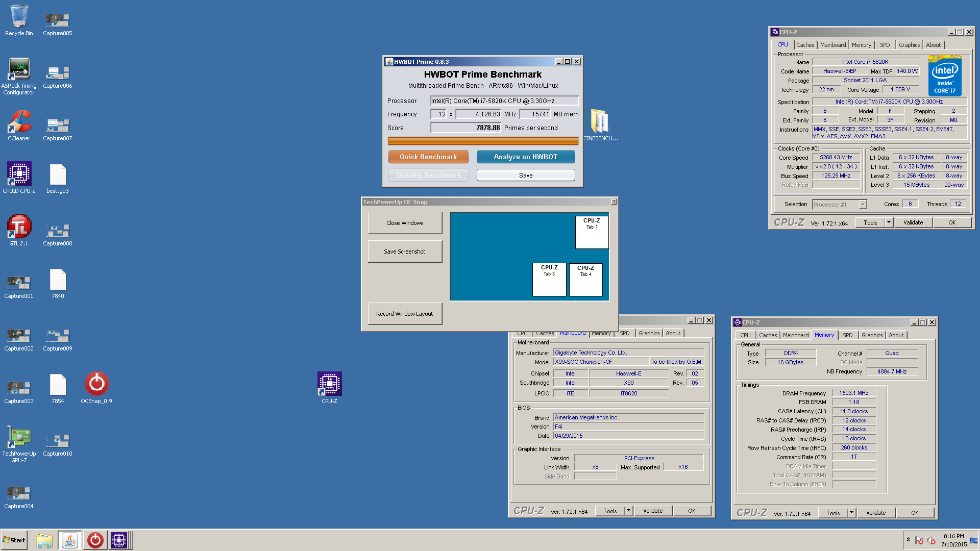Select the Capture007 image file
The width and height of the screenshot is (980, 551).
pos(58,130)
